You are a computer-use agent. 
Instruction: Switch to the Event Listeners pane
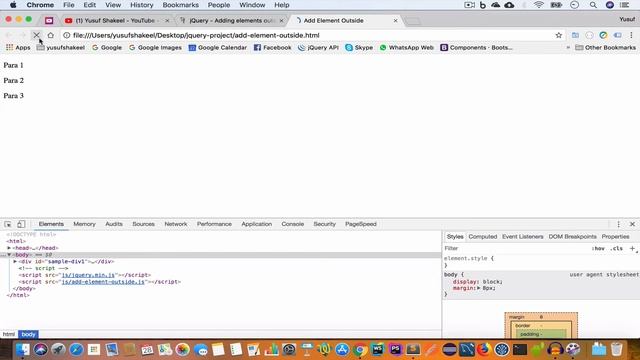coord(523,237)
